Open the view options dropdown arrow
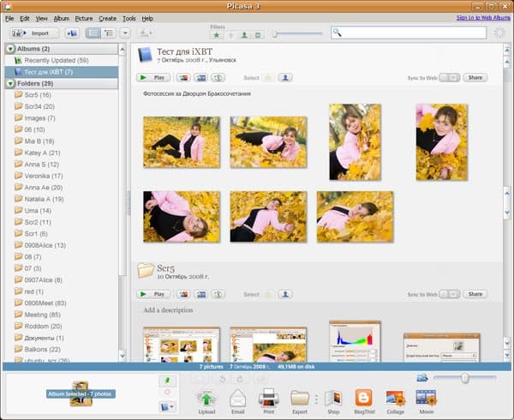The height and width of the screenshot is (420, 514). [125, 33]
